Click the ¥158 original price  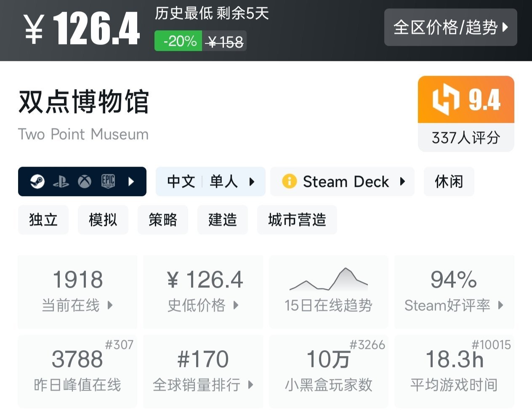pos(225,41)
